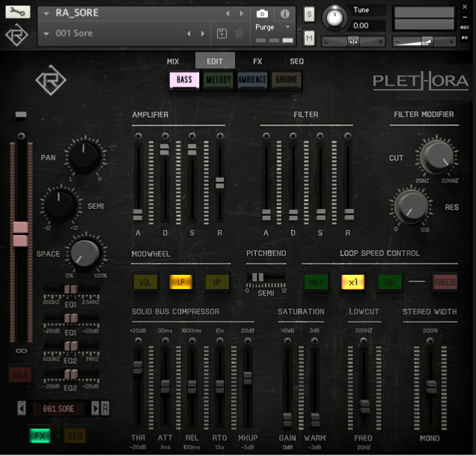Select next snapshot next to 001 Sore
Image resolution: width=476 pixels, height=456 pixels.
coord(203,34)
